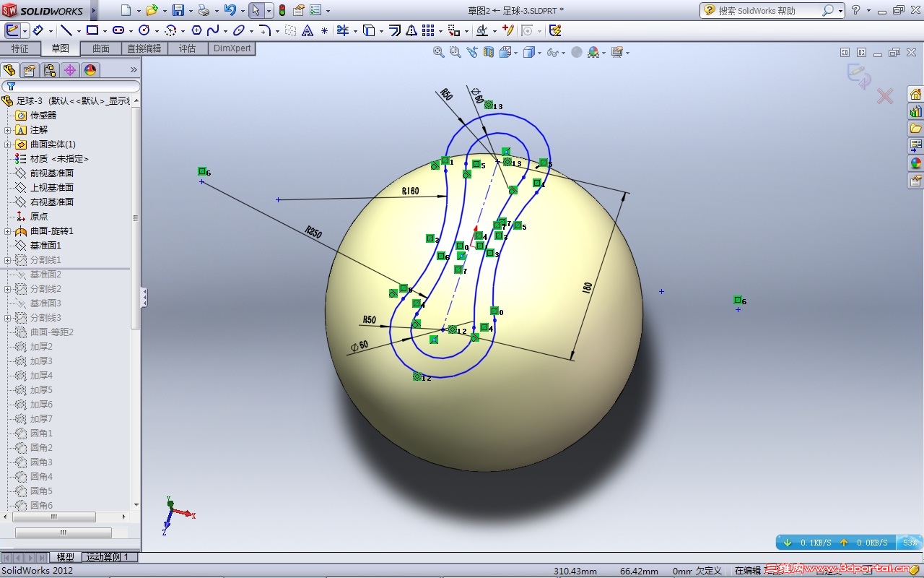924x578 pixels.
Task: Select the sketch Text tool
Action: [x=308, y=30]
